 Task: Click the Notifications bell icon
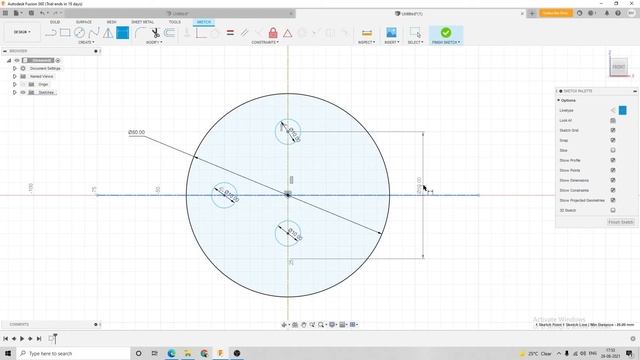[x=607, y=13]
